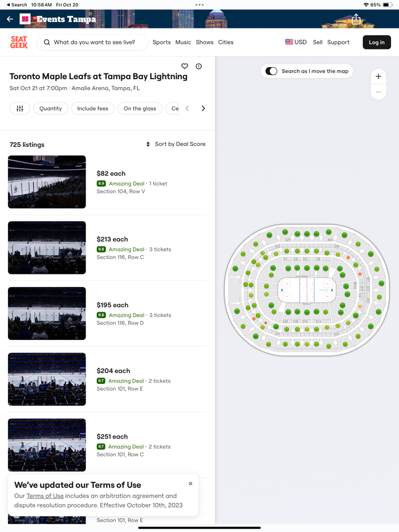This screenshot has width=399, height=532.
Task: Tap the share icon at top right
Action: point(356,19)
